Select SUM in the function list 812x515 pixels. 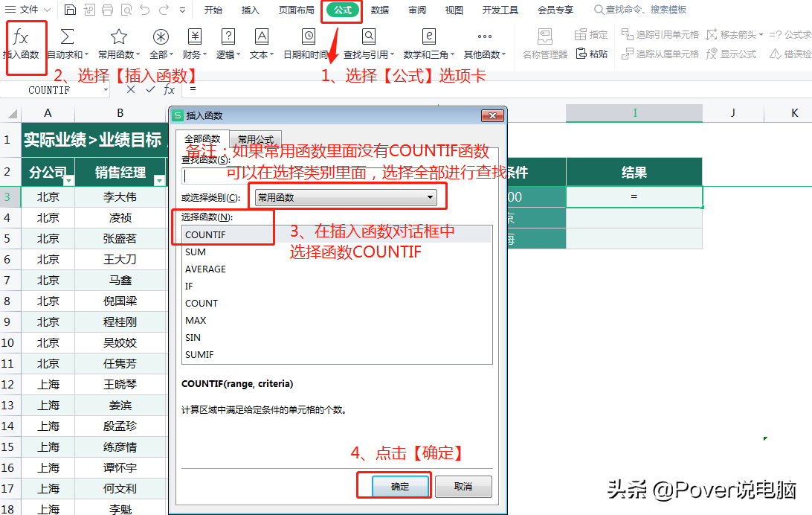pos(337,252)
